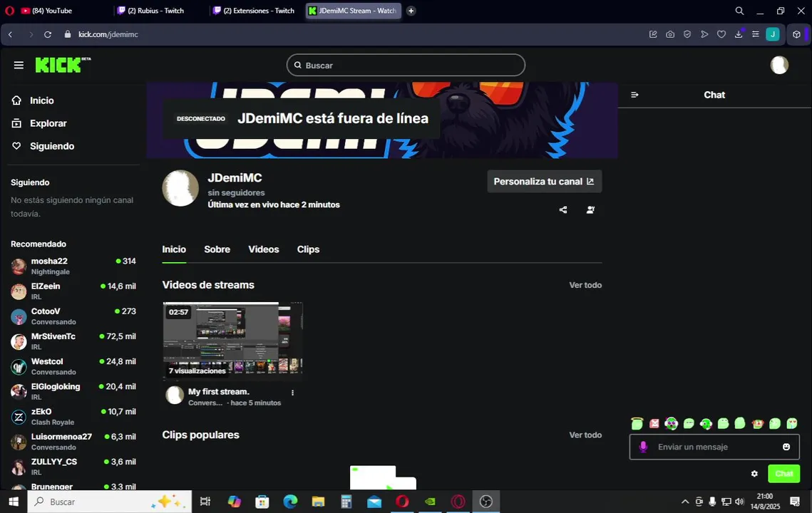Open File Explorer from the taskbar
The width and height of the screenshot is (812, 513).
coord(318,502)
